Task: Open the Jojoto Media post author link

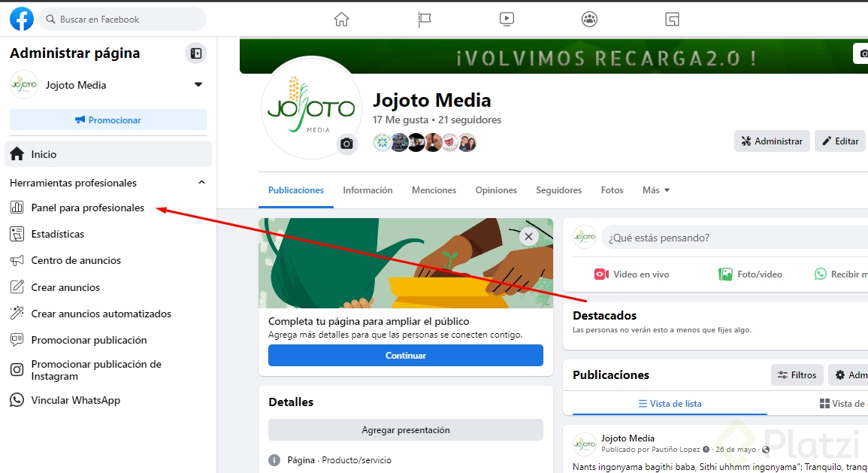Action: (628, 438)
